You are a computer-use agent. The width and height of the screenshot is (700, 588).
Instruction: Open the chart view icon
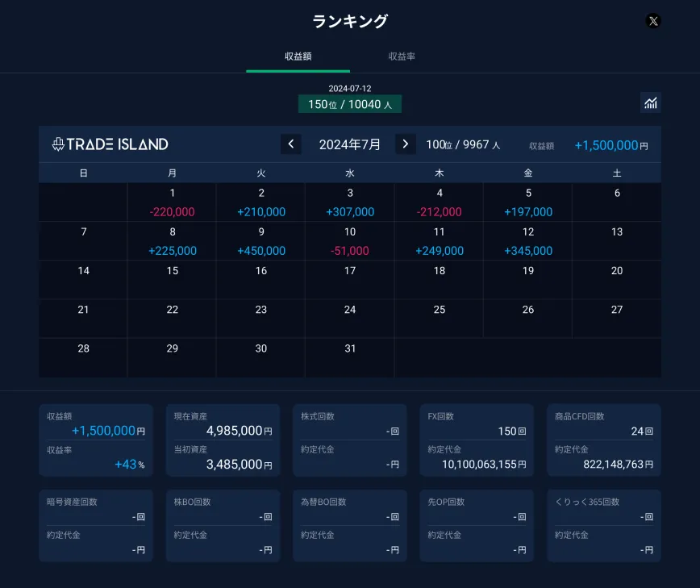pos(650,102)
